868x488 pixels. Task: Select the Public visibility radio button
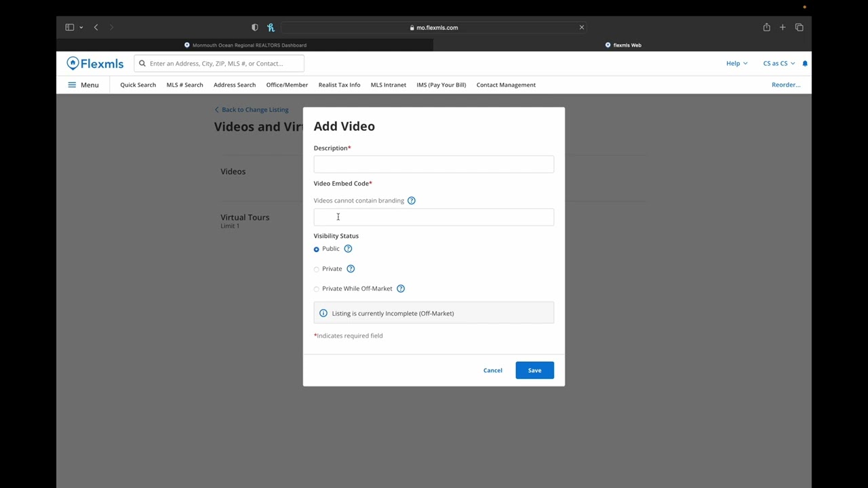pyautogui.click(x=316, y=249)
